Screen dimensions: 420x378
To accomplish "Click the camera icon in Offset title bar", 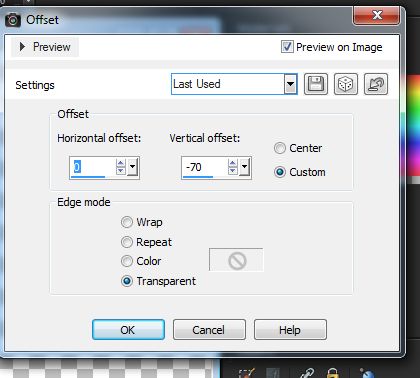I will point(13,20).
